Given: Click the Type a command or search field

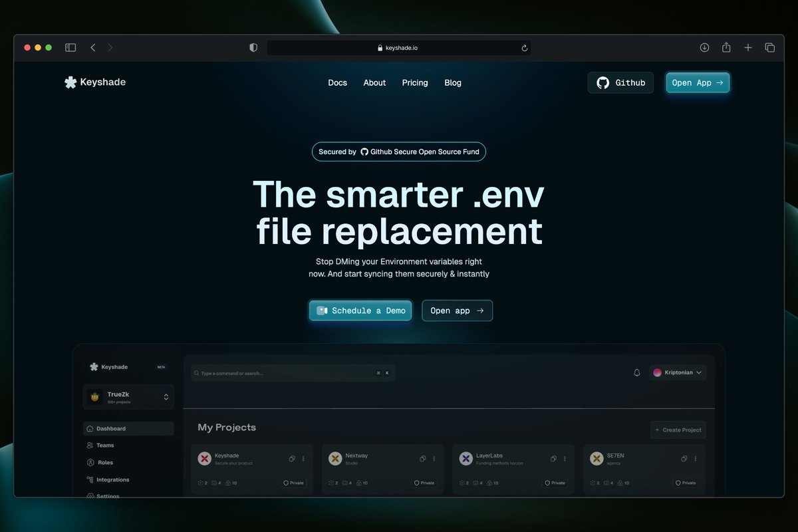Looking at the screenshot, I should pyautogui.click(x=293, y=373).
